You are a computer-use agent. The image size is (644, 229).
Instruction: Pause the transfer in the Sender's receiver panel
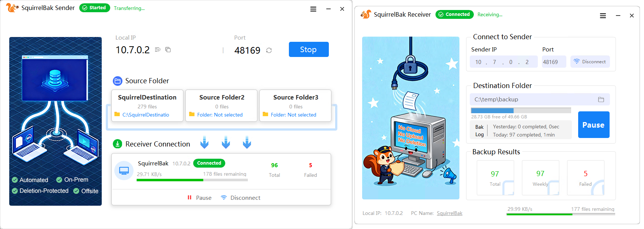tap(200, 198)
